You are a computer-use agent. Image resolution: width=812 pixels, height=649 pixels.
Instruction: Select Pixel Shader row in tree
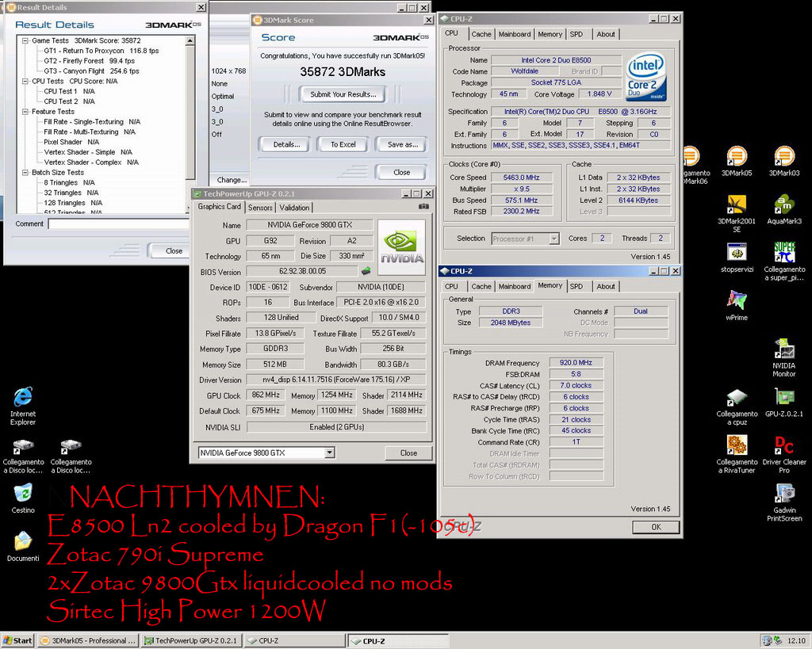coord(71,142)
